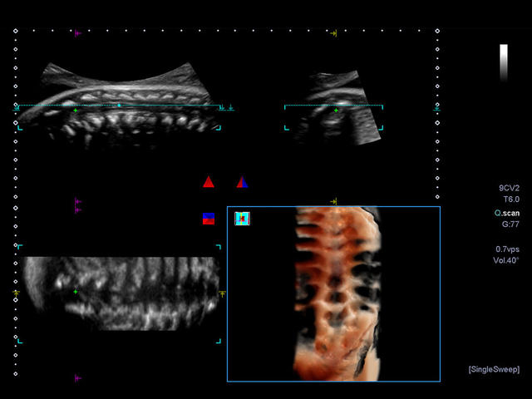Screen dimensions: 532x399
Task: Click the grayscale brightness bar
Action: click(x=504, y=62)
